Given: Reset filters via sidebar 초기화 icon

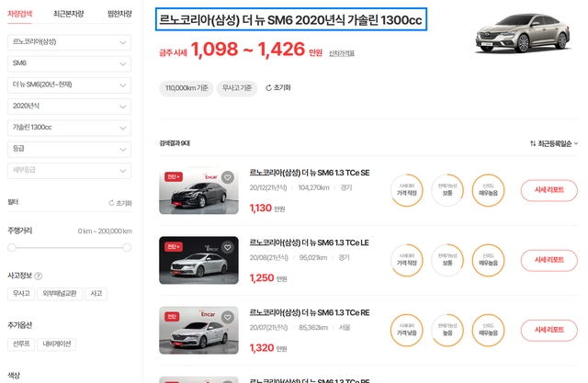Looking at the screenshot, I should 111,203.
